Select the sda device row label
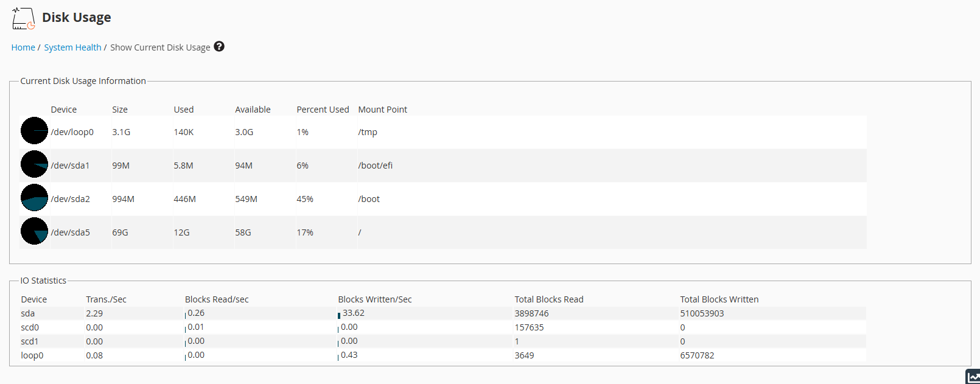 tap(28, 313)
